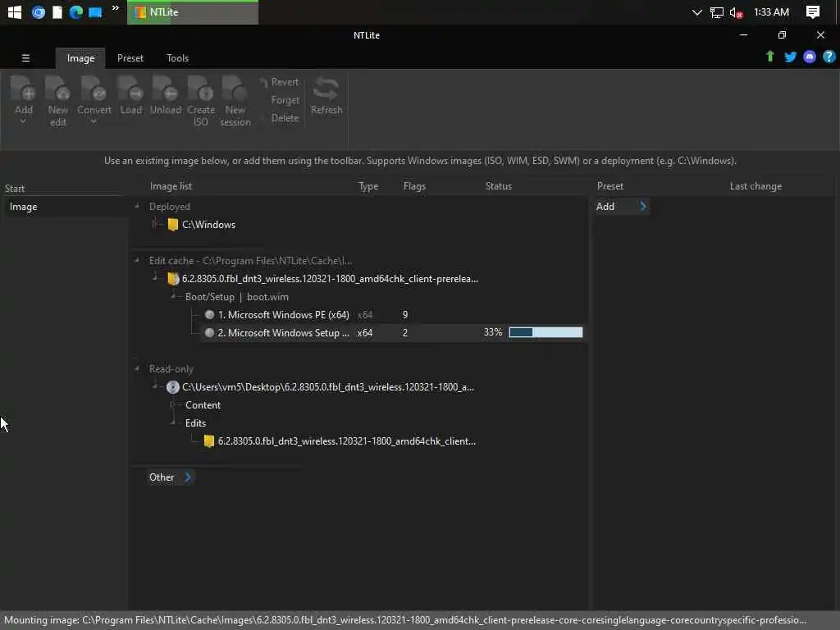Viewport: 840px width, 630px height.
Task: Open the Edge browser taskbar icon
Action: [x=75, y=11]
